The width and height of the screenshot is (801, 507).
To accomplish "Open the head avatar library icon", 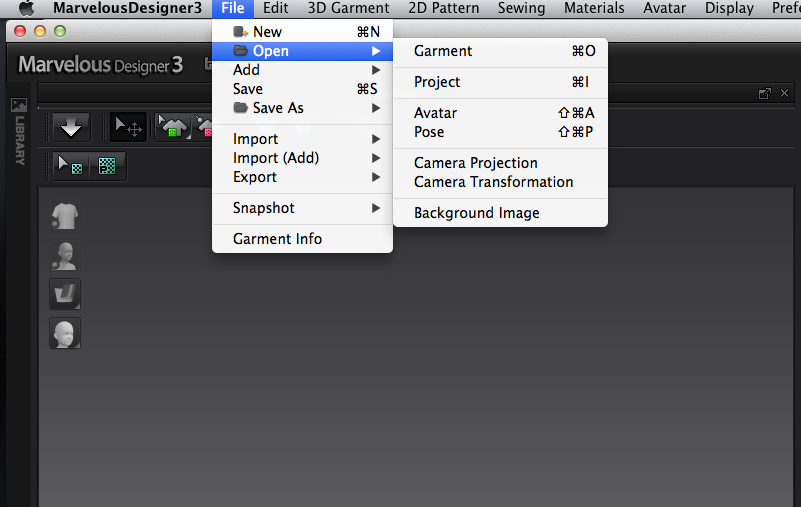I will point(65,333).
